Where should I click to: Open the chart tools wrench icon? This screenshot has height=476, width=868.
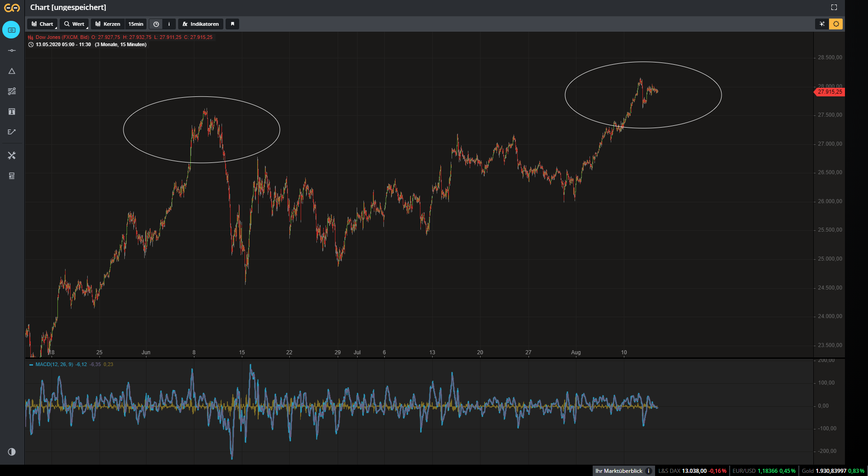tap(11, 155)
